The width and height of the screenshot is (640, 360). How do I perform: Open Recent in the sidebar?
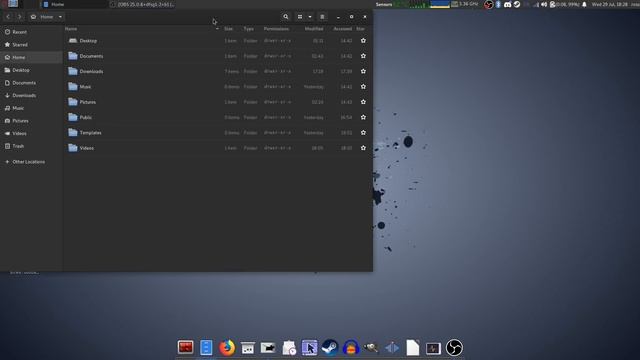31,32
